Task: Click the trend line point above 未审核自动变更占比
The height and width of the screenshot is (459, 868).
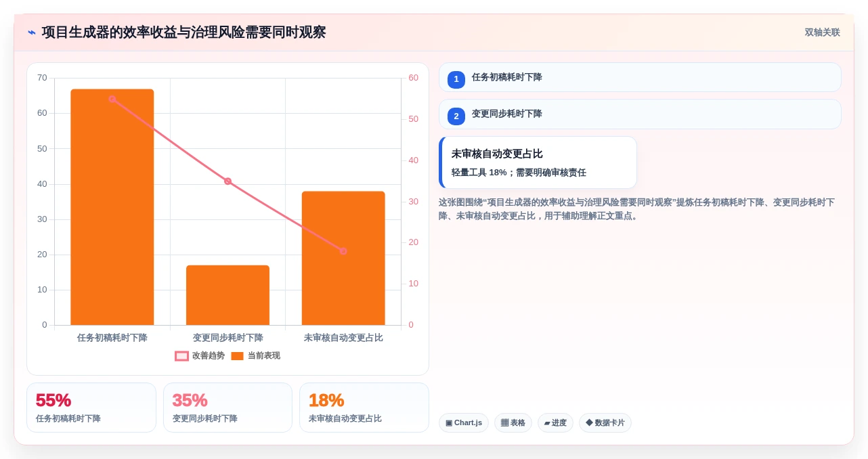Action: (x=343, y=251)
